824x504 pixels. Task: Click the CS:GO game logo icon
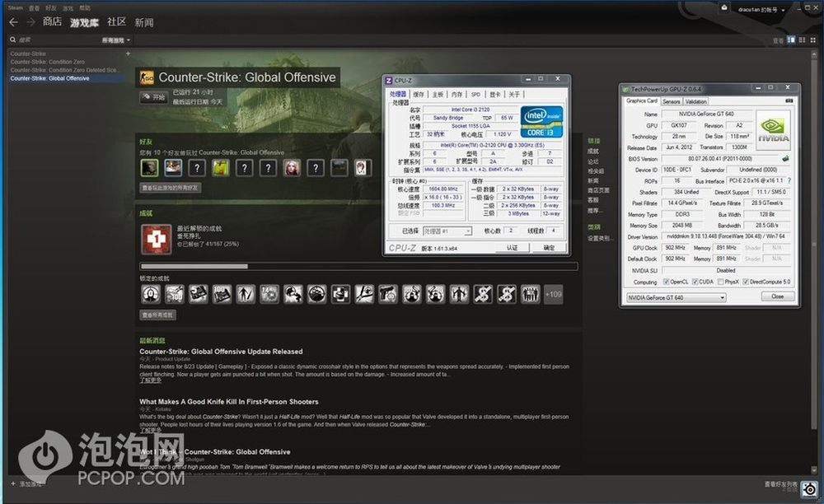[x=147, y=77]
